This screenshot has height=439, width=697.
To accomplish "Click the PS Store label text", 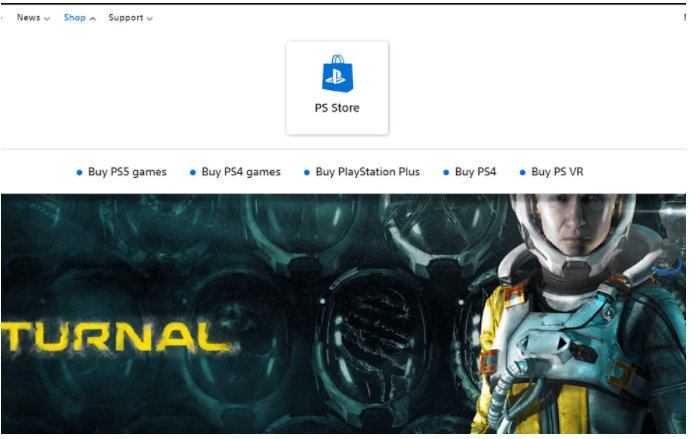I will click(x=337, y=108).
